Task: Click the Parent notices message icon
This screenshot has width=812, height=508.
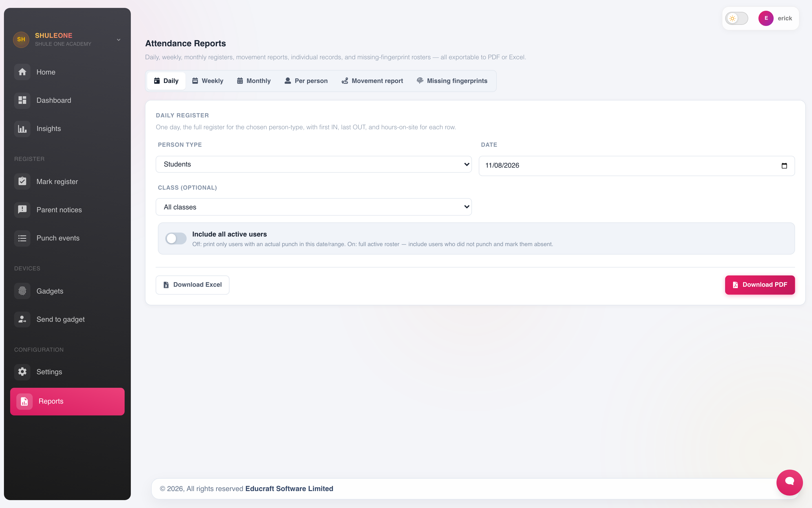Action: [x=22, y=210]
